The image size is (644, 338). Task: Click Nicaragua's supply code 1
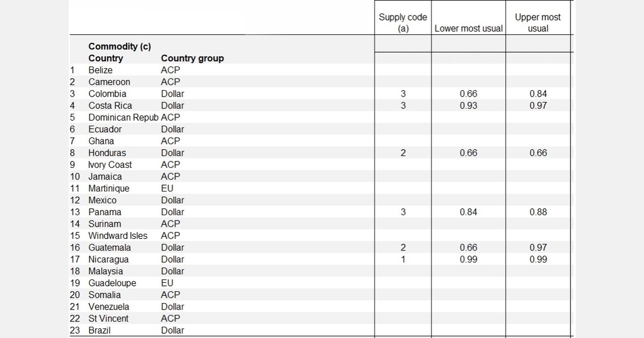403,259
